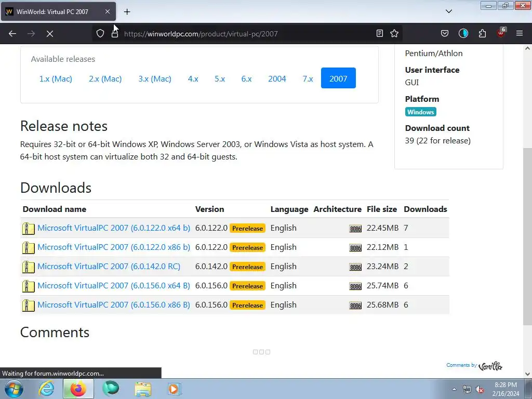532x399 pixels.
Task: Download VirtualPC 2007 6.0.142.0 RC
Action: tap(109, 267)
